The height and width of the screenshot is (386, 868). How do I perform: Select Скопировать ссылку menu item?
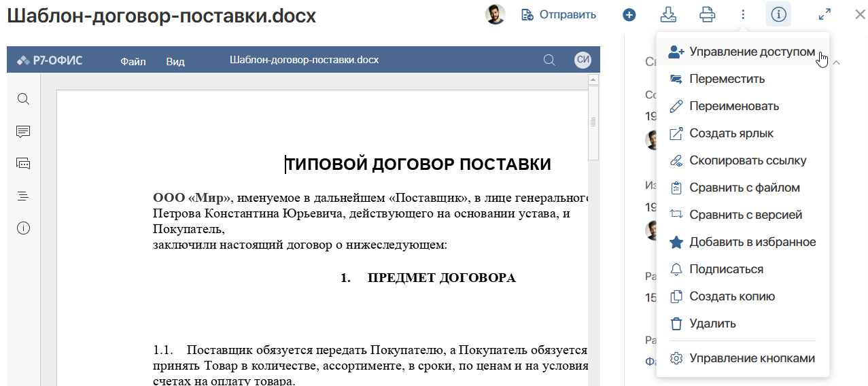743,160
